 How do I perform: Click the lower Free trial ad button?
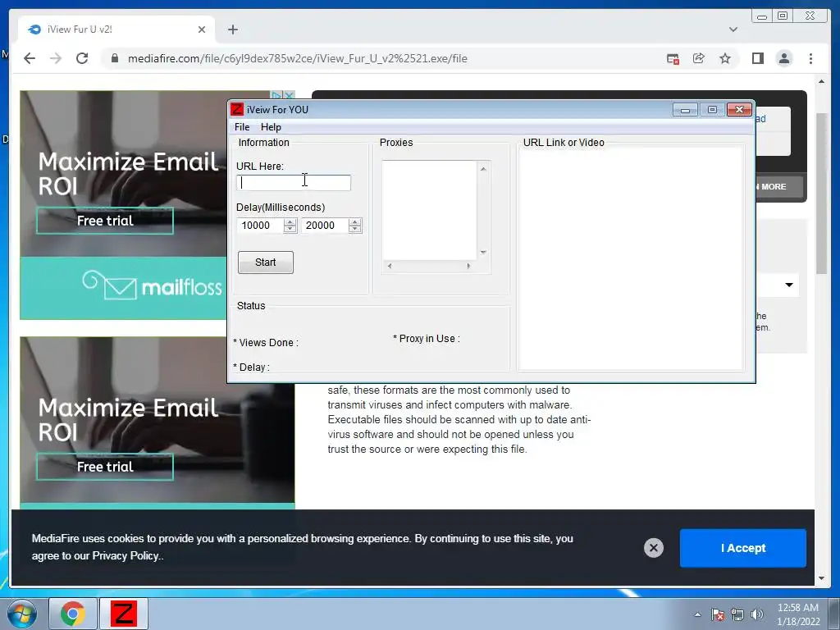coord(105,467)
